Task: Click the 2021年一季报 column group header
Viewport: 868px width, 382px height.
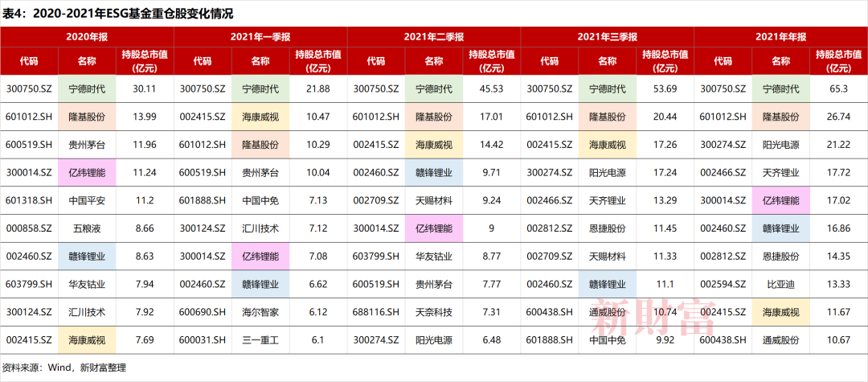Action: pos(260,37)
